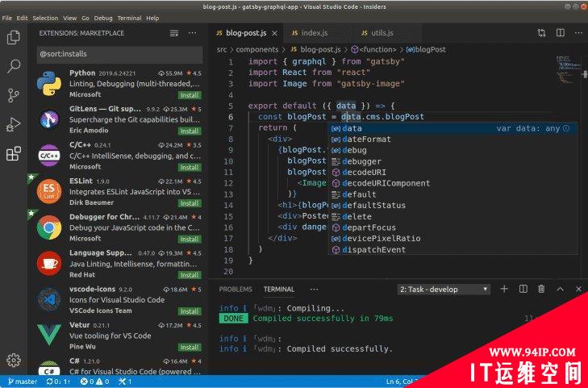Click the synchronize changes status item
Image resolution: width=588 pixels, height=388 pixels.
(58, 382)
